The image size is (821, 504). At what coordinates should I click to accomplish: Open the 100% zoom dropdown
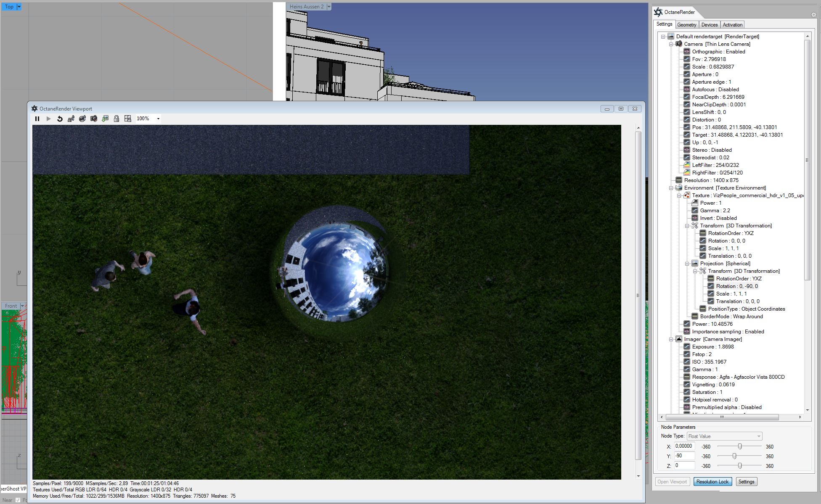tap(158, 119)
